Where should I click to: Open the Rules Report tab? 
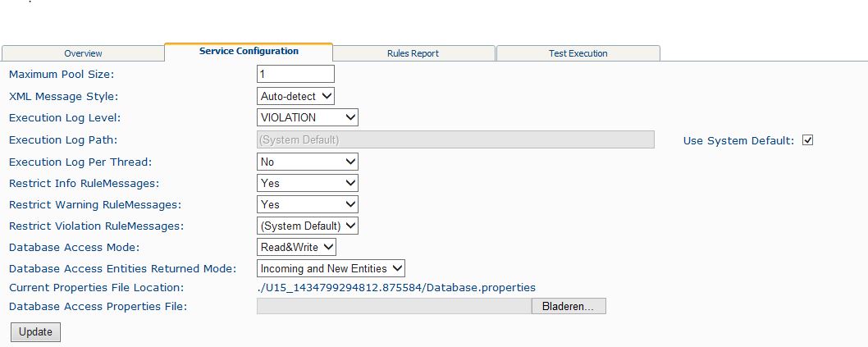(413, 53)
